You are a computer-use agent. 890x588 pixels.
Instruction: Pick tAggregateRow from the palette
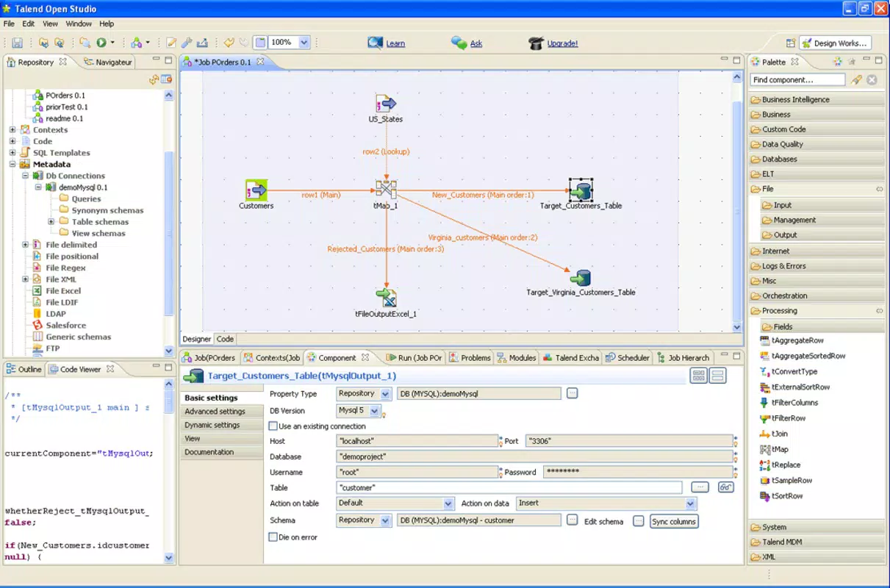click(792, 340)
